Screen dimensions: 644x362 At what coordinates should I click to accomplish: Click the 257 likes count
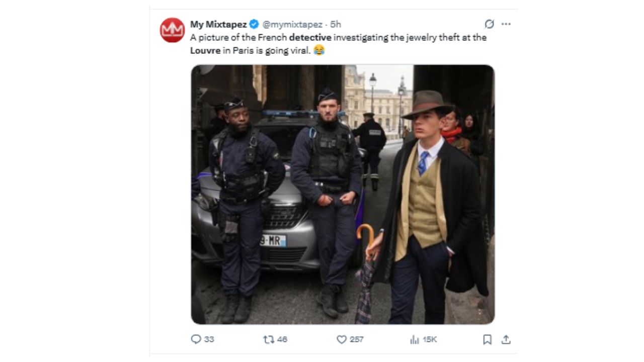point(356,339)
